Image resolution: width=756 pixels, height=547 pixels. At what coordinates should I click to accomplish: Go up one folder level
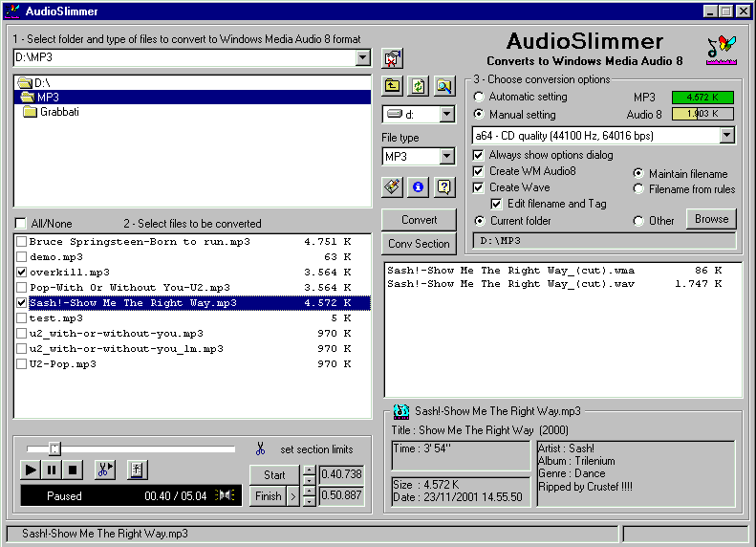point(393,86)
